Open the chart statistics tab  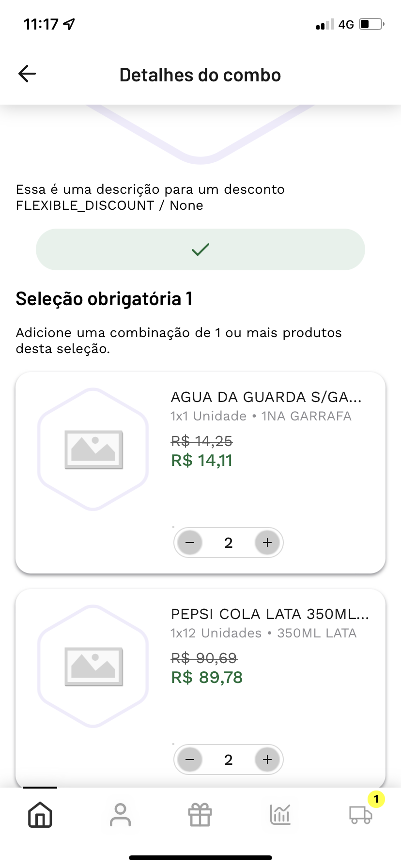click(280, 815)
